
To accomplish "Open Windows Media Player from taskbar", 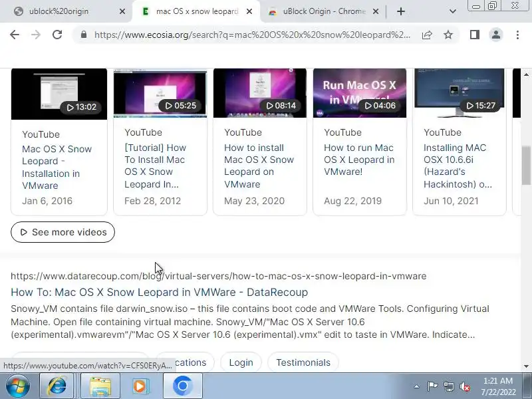I will pyautogui.click(x=140, y=386).
